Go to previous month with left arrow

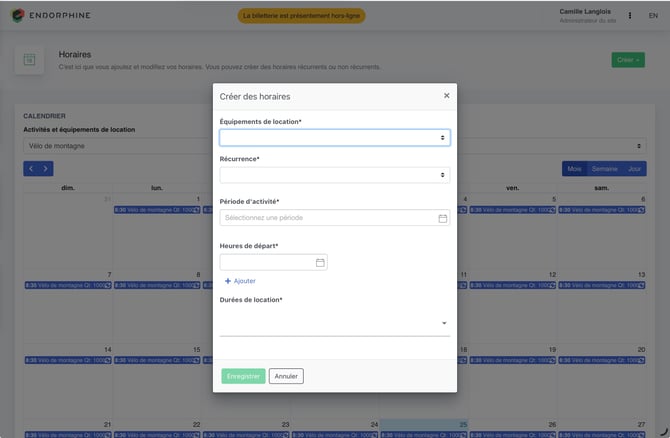coord(31,168)
